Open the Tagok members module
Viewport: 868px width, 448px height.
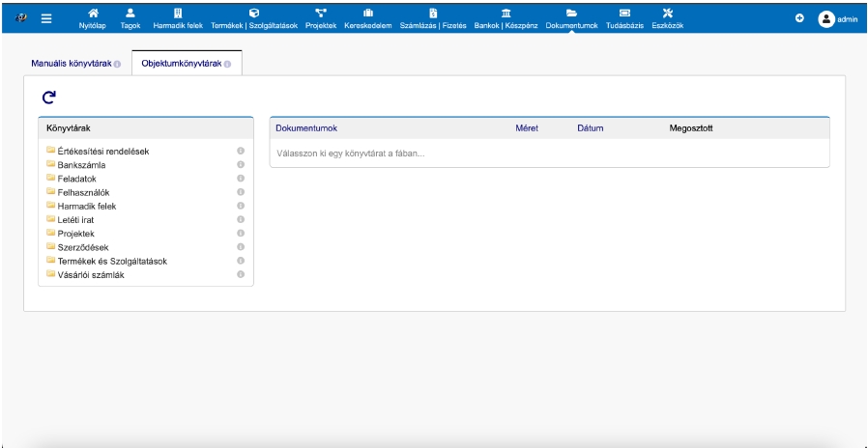(x=130, y=17)
